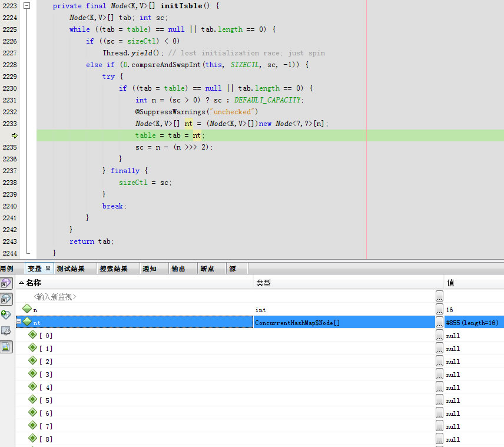Select the variable n row
This screenshot has width=504, height=447.
260,310
